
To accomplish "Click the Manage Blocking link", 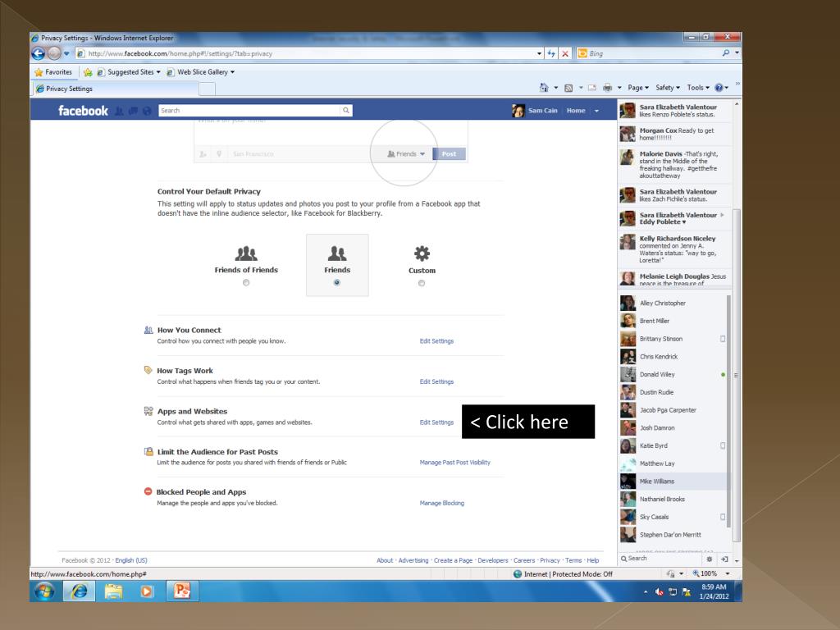I will coord(441,503).
